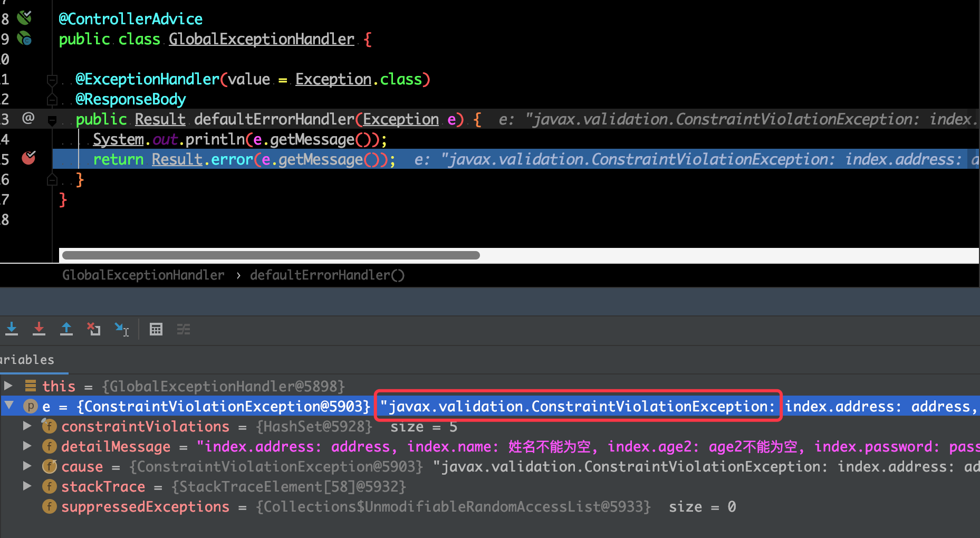Viewport: 980px width, 538px height.
Task: Click the Force Step Into red arrow icon
Action: click(39, 329)
